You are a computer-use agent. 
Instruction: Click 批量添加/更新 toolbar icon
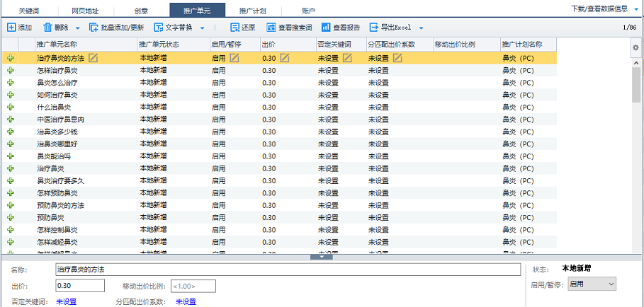pyautogui.click(x=94, y=28)
